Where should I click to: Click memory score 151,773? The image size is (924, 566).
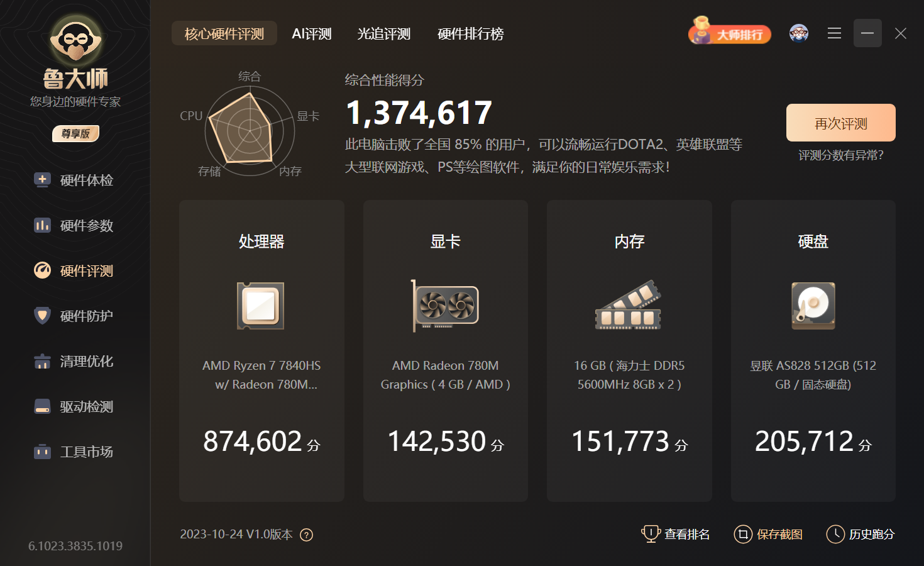click(x=620, y=441)
